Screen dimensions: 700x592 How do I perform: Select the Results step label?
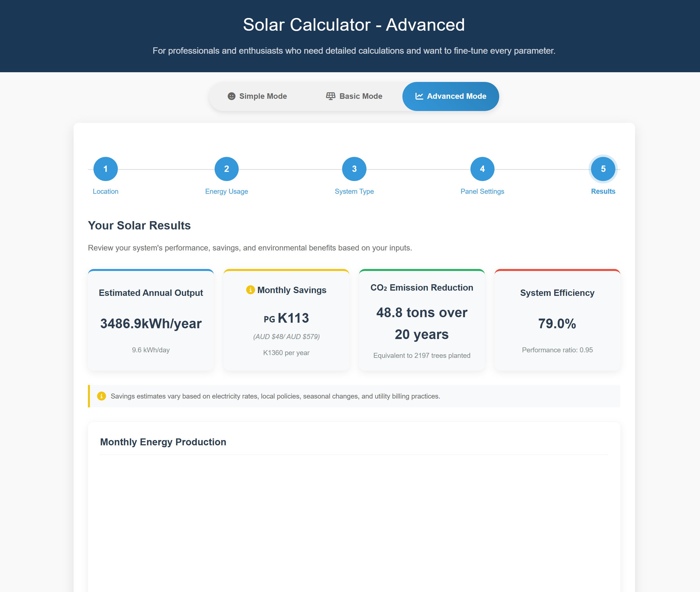pyautogui.click(x=603, y=191)
